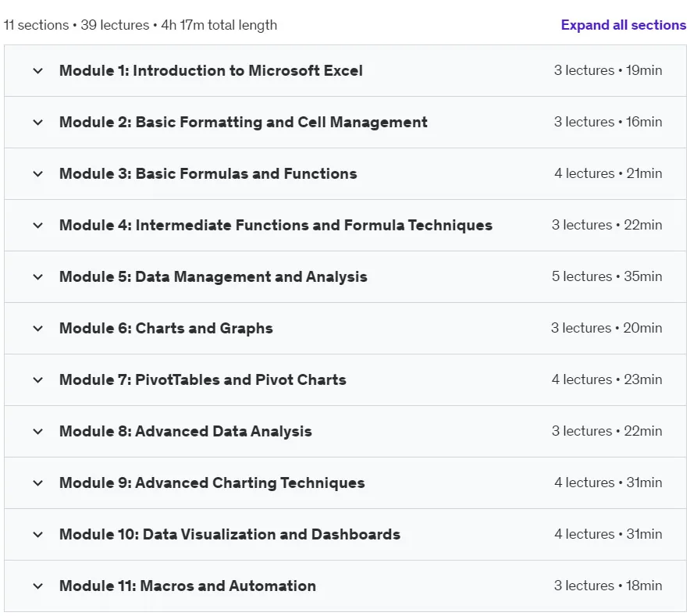Toggle chevron beside Module 9 Advanced Charting
Image resolution: width=690 pixels, height=616 pixels.
tap(37, 483)
